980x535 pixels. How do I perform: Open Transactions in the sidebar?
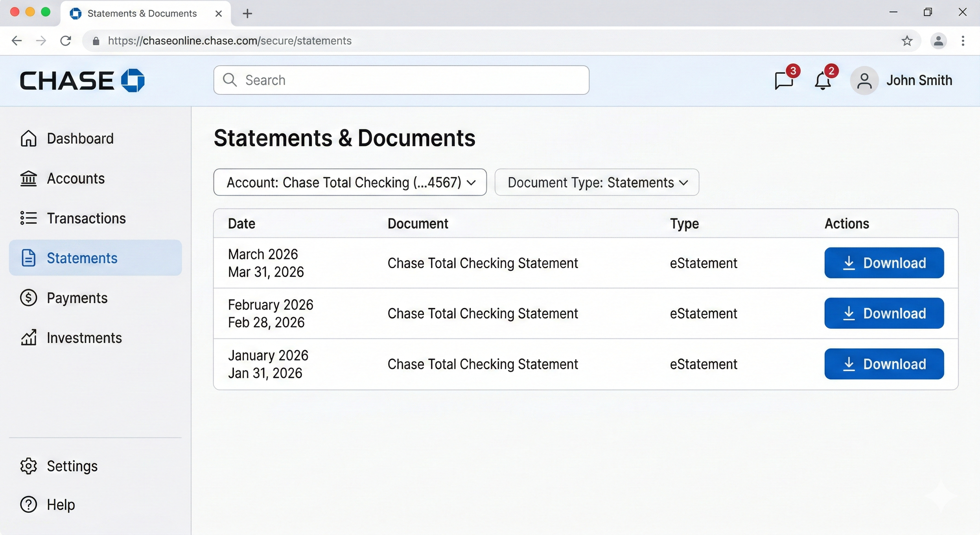click(86, 218)
